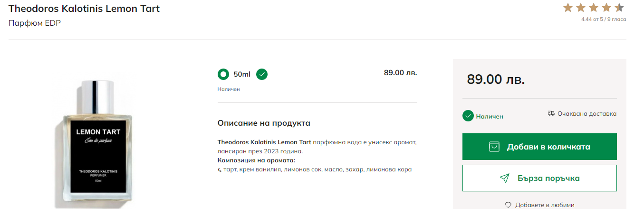Click the Описание на продукта heading
This screenshot has width=644, height=209.
pyautogui.click(x=264, y=123)
